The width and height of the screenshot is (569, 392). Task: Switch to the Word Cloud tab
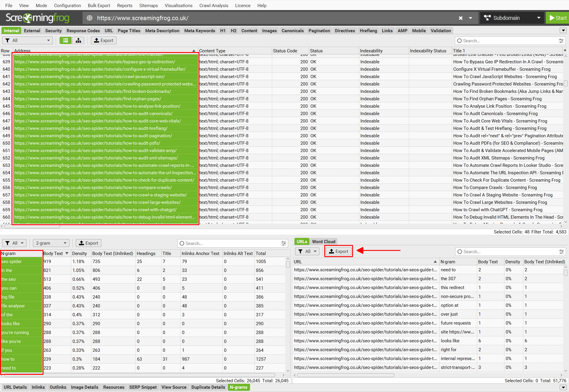[x=324, y=241]
